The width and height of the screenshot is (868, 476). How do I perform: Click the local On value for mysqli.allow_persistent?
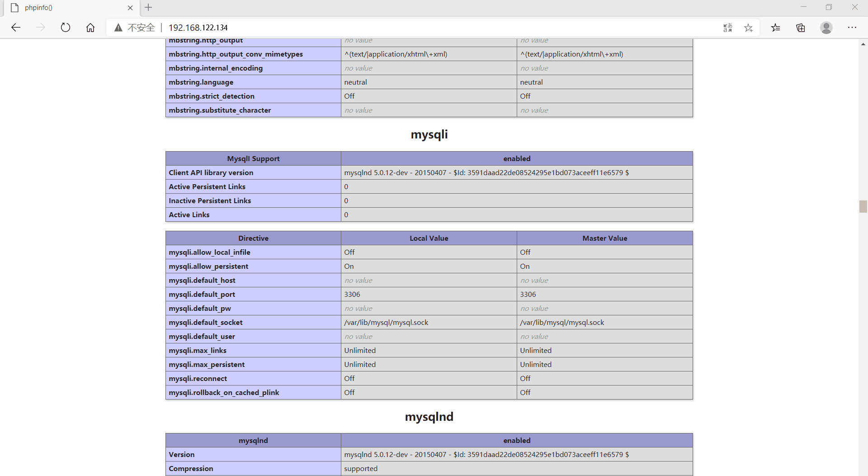(349, 266)
